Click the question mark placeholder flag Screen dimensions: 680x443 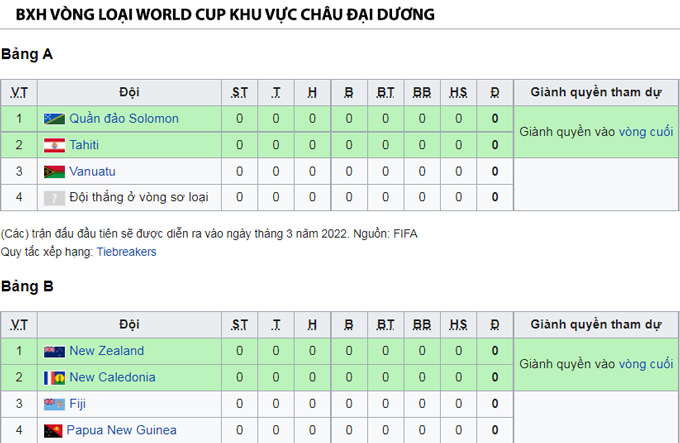[54, 198]
